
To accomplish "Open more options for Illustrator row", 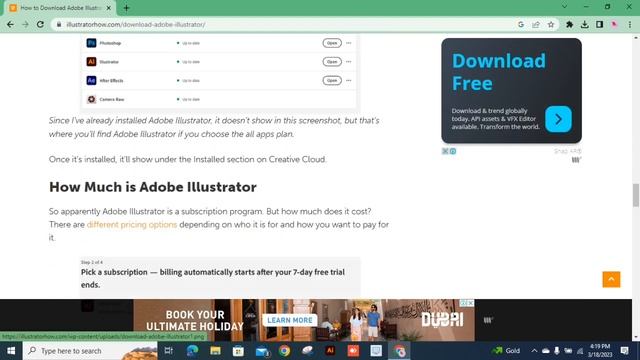I will pos(349,62).
